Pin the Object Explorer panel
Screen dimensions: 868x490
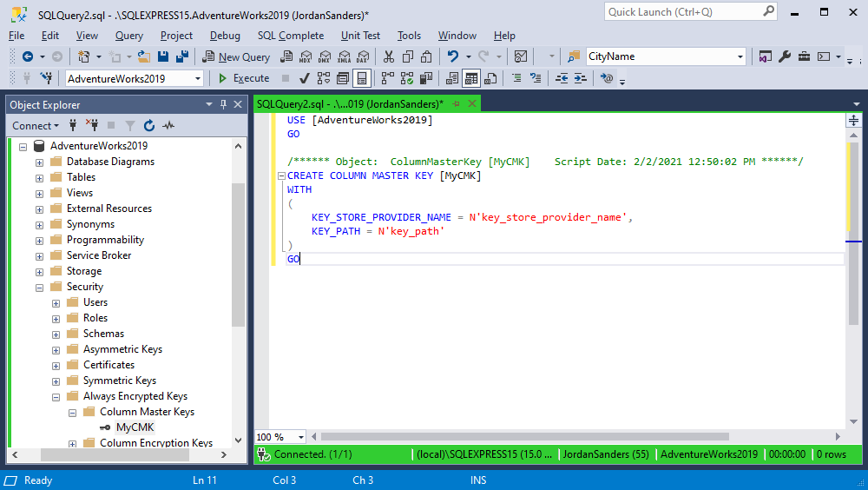(223, 105)
